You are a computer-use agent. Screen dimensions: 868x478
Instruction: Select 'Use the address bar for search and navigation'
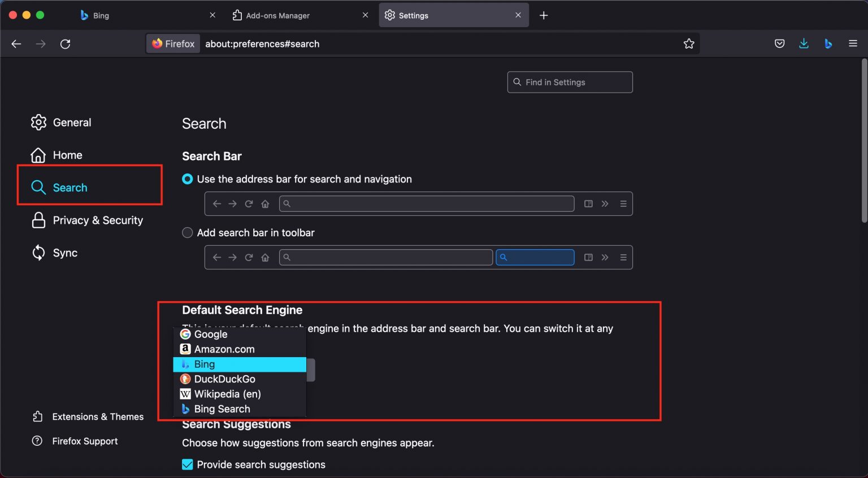(x=187, y=179)
